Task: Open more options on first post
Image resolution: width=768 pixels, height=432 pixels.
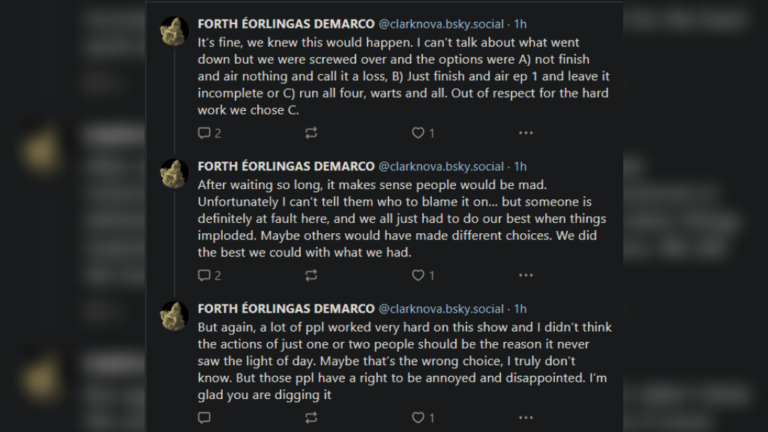Action: click(526, 133)
